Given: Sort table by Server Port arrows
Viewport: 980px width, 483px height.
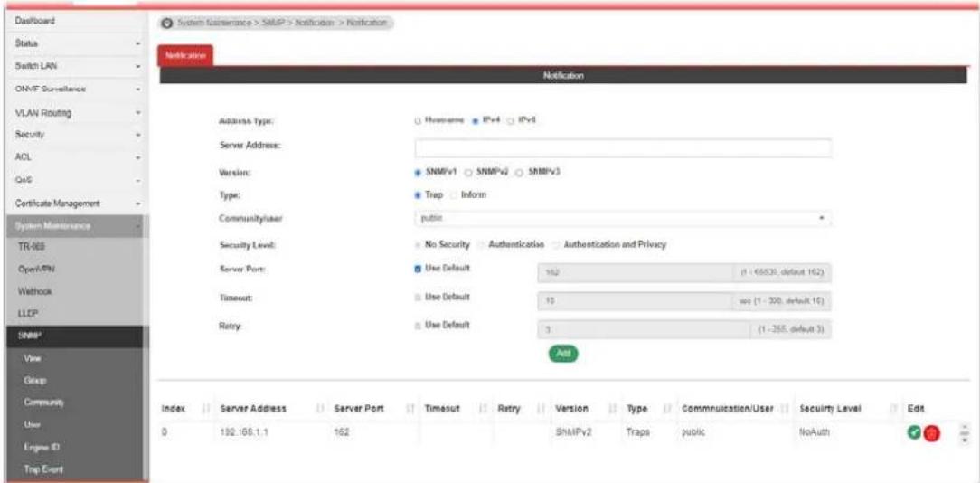Looking at the screenshot, I should click(410, 409).
